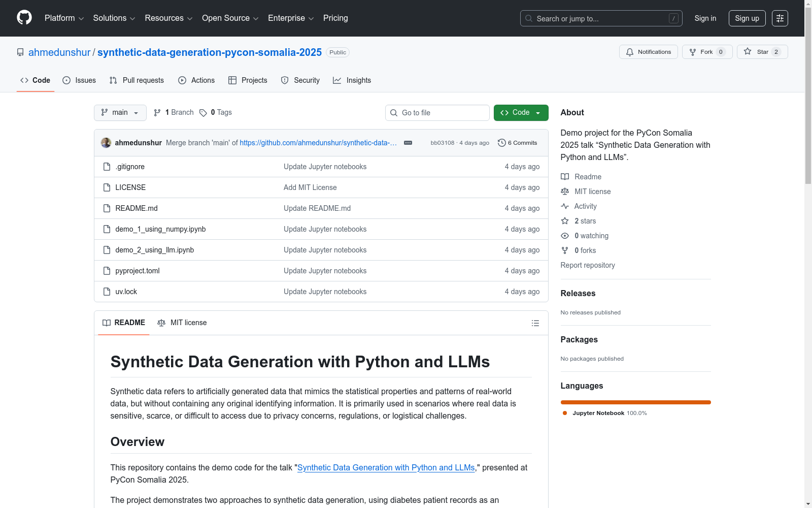Click the Sign up button
The width and height of the screenshot is (812, 508).
(x=747, y=18)
